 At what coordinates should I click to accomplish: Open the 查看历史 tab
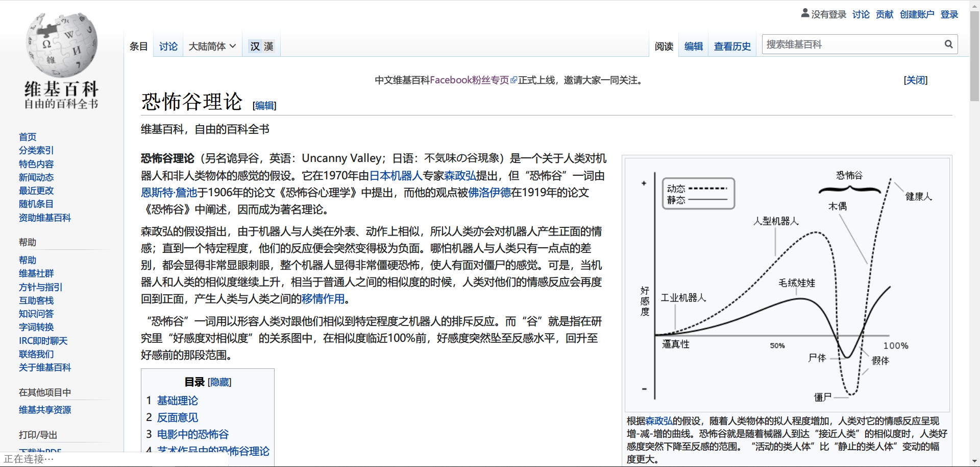(732, 46)
